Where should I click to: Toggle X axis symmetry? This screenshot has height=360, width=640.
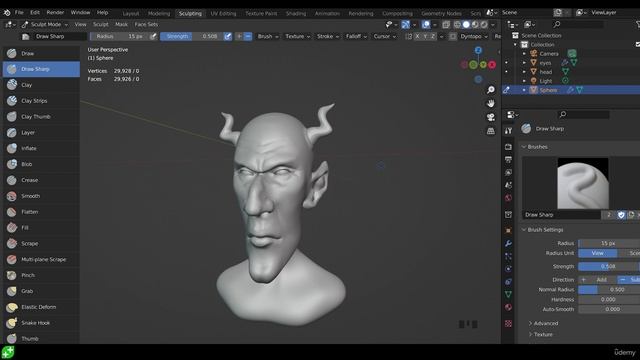click(417, 36)
